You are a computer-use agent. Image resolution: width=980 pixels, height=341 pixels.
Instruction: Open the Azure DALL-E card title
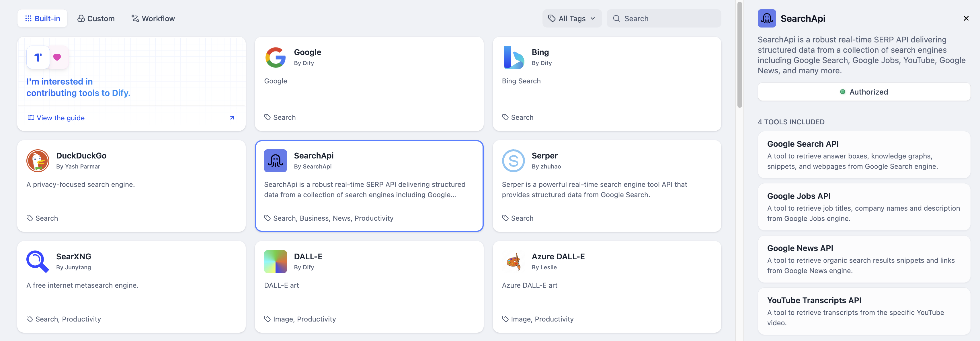pos(558,256)
